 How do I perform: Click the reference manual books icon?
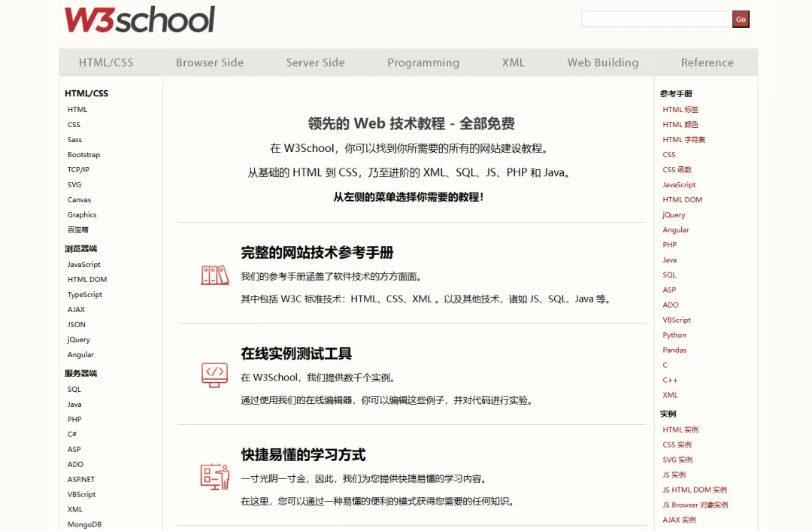(214, 275)
